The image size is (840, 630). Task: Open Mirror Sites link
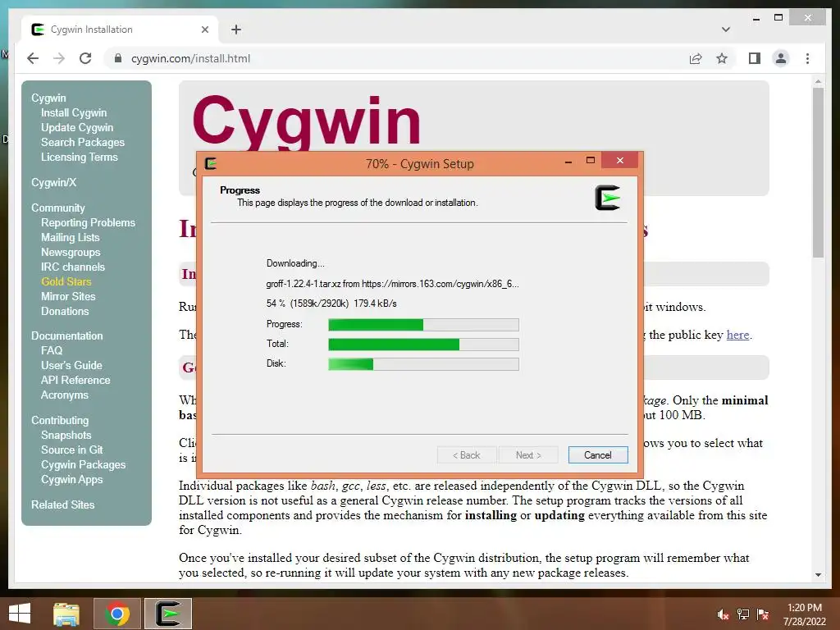68,296
